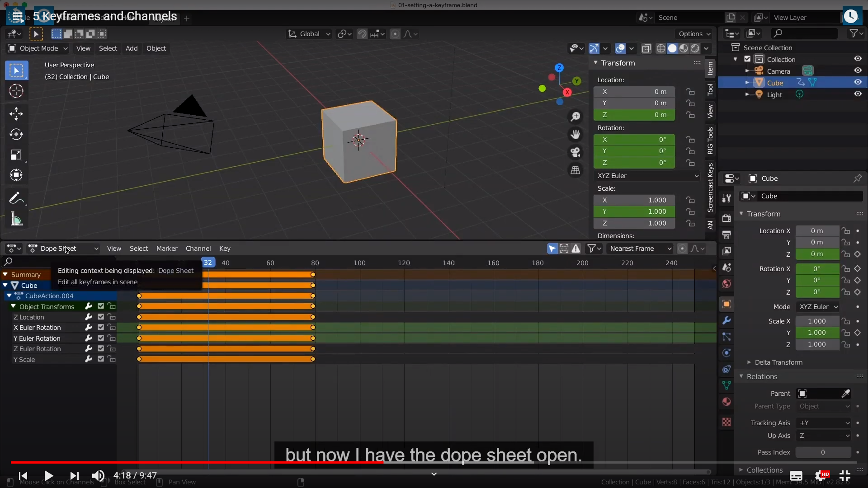Select the 3D Cursor tool
Image resolution: width=868 pixels, height=488 pixels.
pyautogui.click(x=16, y=91)
